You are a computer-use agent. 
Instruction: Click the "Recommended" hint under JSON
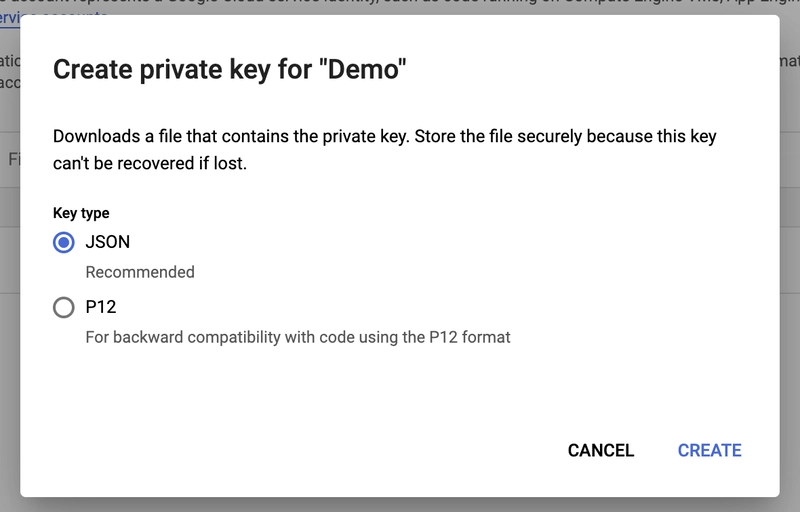(x=140, y=272)
